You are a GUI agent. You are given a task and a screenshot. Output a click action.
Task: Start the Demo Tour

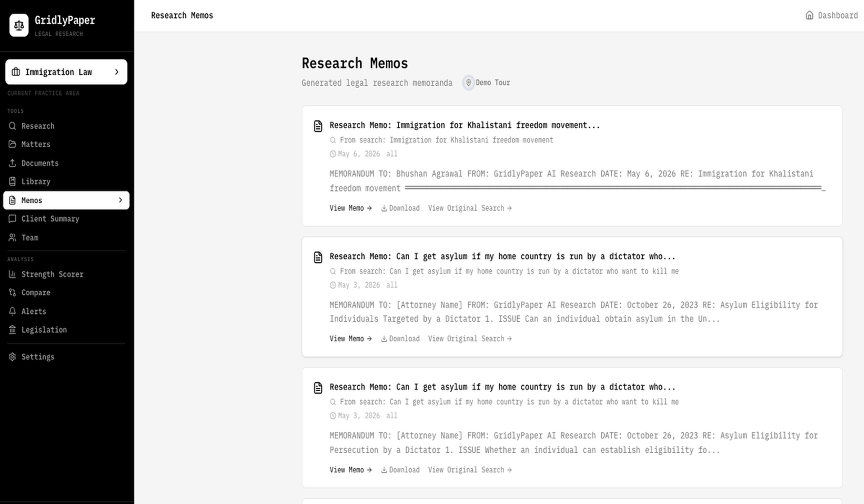pyautogui.click(x=487, y=83)
